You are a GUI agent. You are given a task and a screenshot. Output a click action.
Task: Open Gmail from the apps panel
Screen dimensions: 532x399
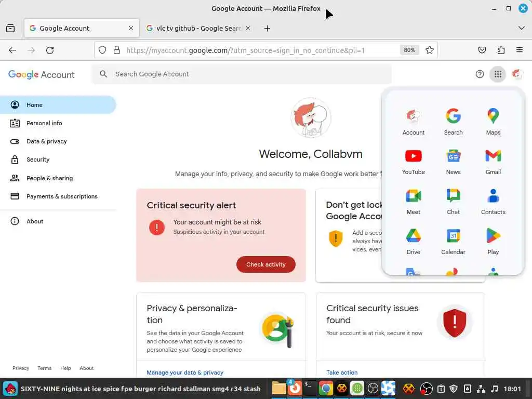[x=493, y=162]
